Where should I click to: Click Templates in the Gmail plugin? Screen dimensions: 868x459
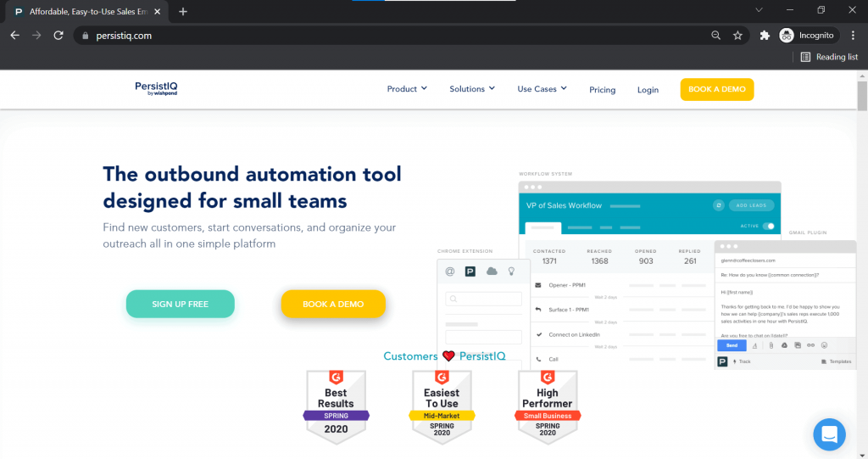coord(837,361)
